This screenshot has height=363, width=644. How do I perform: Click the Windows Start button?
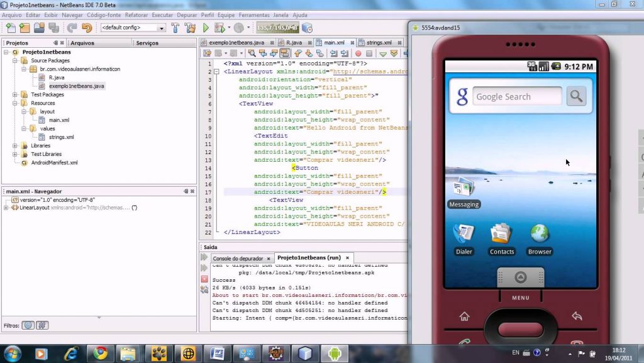coord(11,353)
